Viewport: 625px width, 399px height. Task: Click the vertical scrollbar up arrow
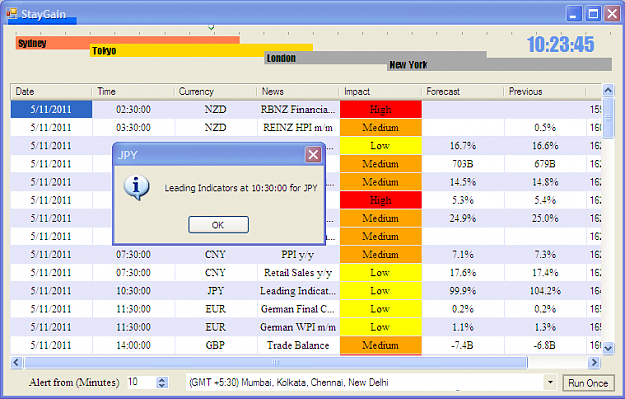point(608,90)
